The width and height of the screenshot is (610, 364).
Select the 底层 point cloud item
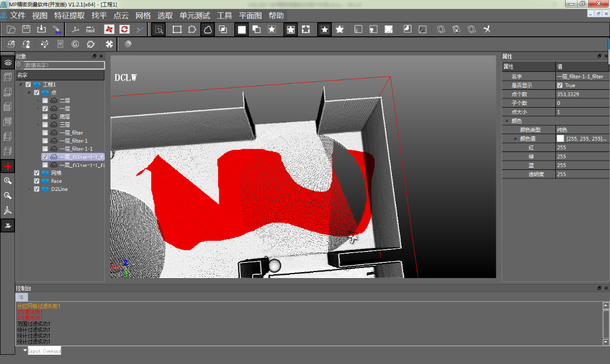tap(64, 117)
